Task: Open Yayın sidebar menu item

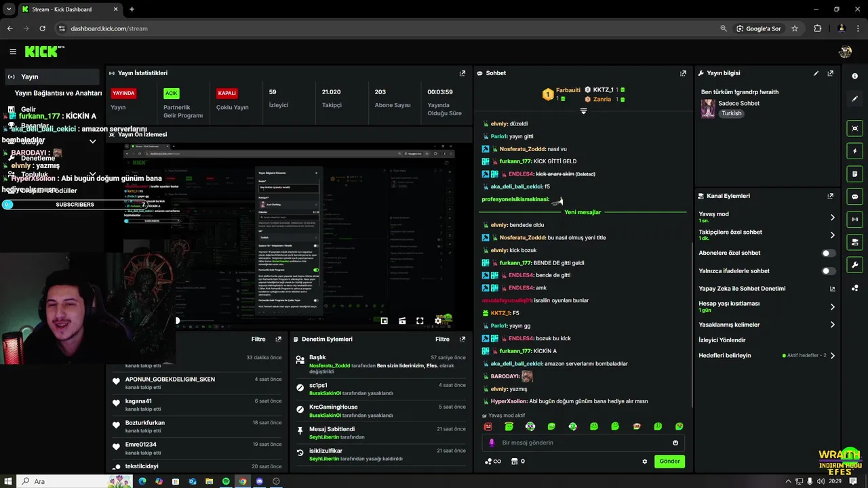Action: tap(52, 77)
